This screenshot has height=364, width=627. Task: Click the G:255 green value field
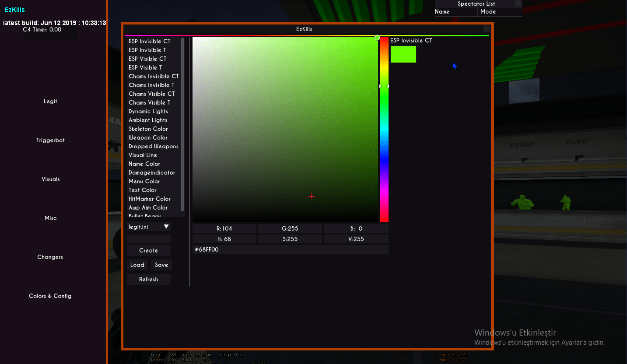(290, 228)
